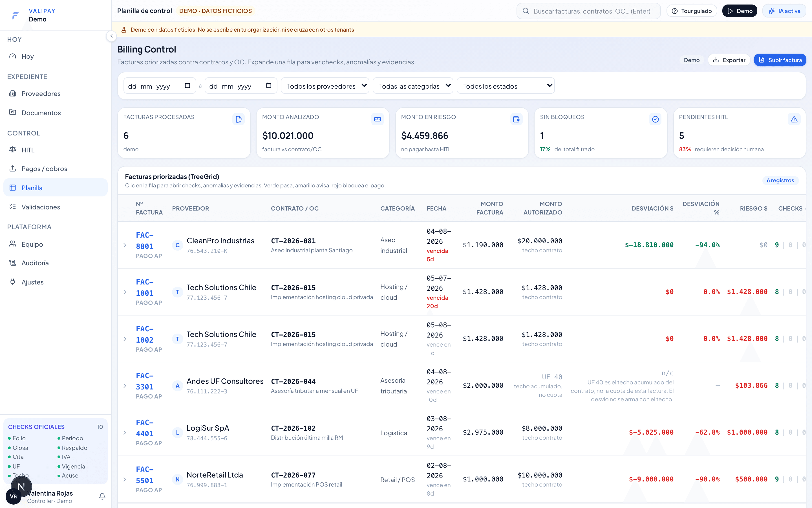This screenshot has height=508, width=812.
Task: Click the Tour guiado button
Action: pos(692,11)
